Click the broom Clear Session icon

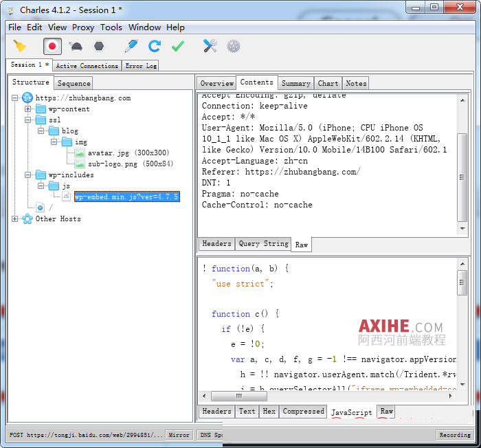point(19,46)
